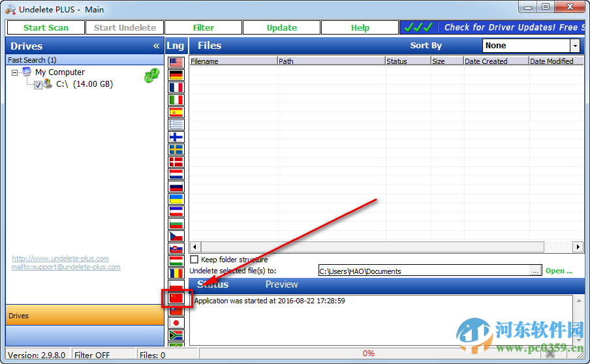Switch to the Preview tab

pyautogui.click(x=281, y=284)
